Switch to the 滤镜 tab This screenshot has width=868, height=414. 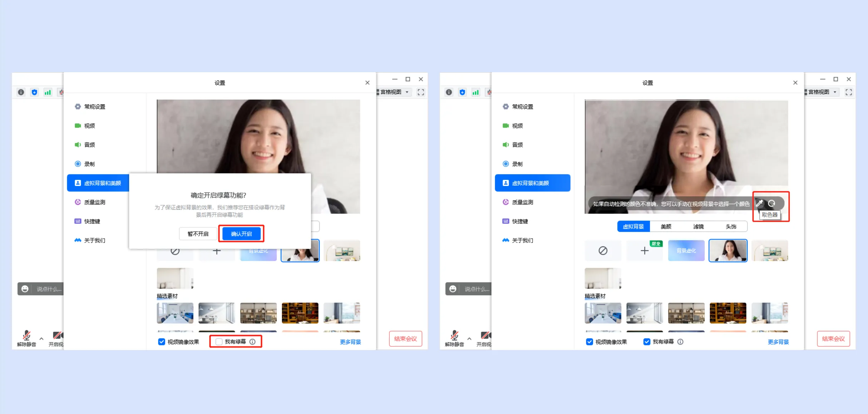point(698,226)
